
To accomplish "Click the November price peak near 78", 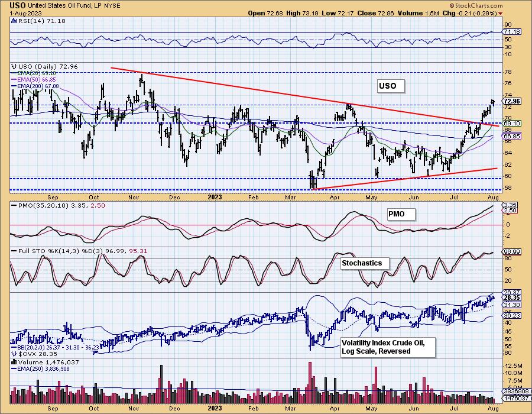I will (x=141, y=77).
